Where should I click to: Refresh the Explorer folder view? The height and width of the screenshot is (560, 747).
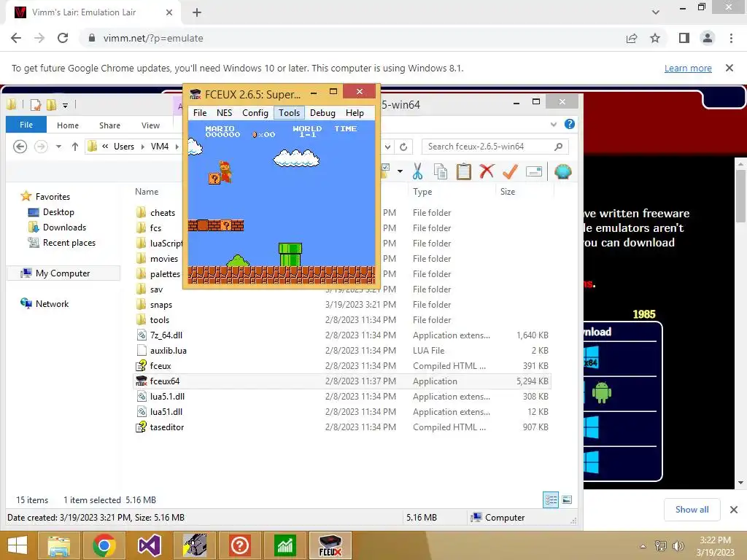coord(403,147)
